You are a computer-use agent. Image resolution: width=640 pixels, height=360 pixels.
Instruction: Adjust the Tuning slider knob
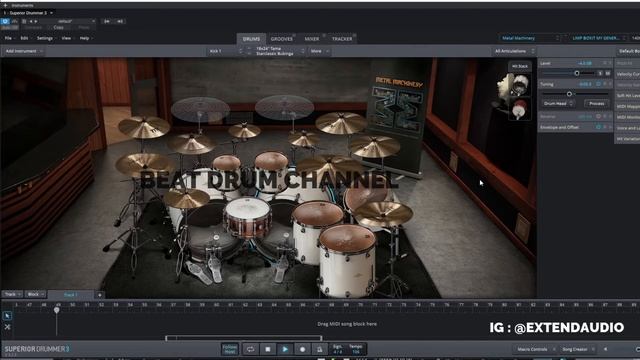pyautogui.click(x=569, y=94)
